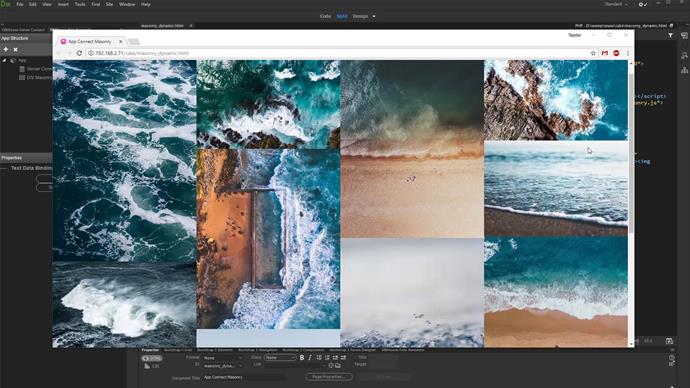Switch to Split view

pyautogui.click(x=342, y=16)
